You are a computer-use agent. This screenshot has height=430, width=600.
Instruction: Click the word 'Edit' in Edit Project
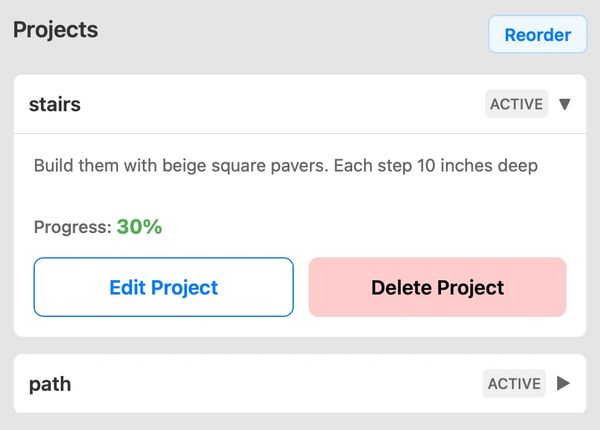coord(128,287)
